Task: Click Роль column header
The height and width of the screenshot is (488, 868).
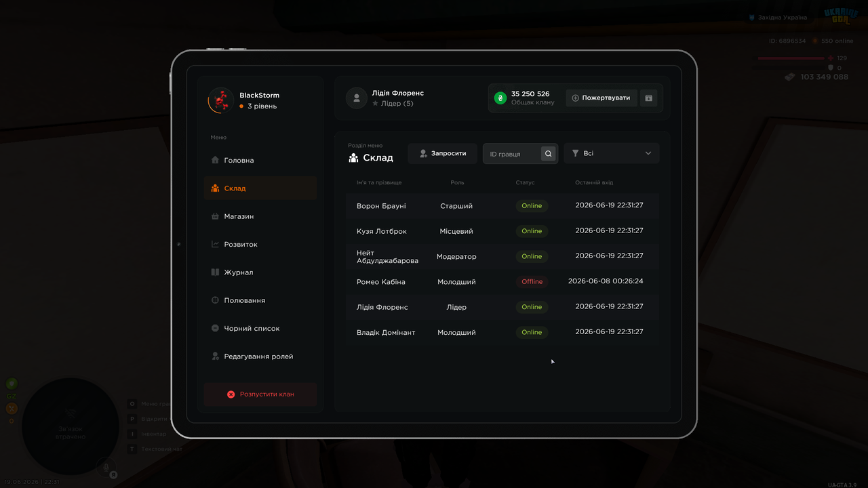Action: click(457, 182)
